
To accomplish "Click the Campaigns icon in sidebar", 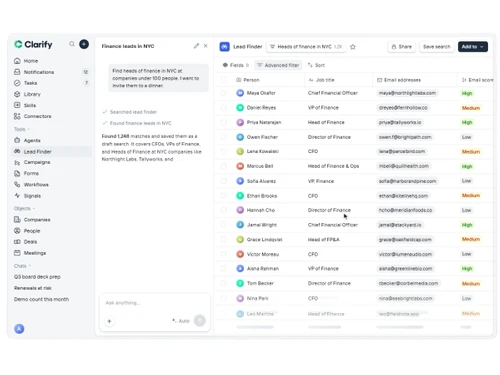I will click(x=17, y=162).
